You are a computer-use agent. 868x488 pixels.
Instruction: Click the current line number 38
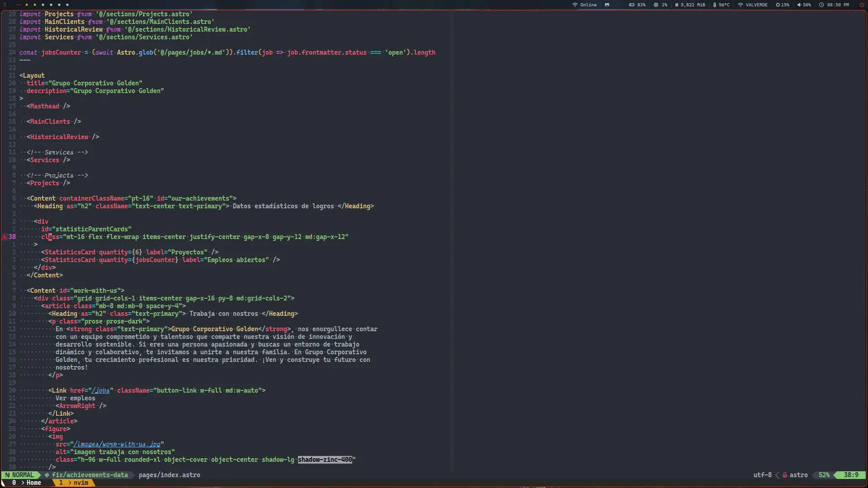(12, 237)
